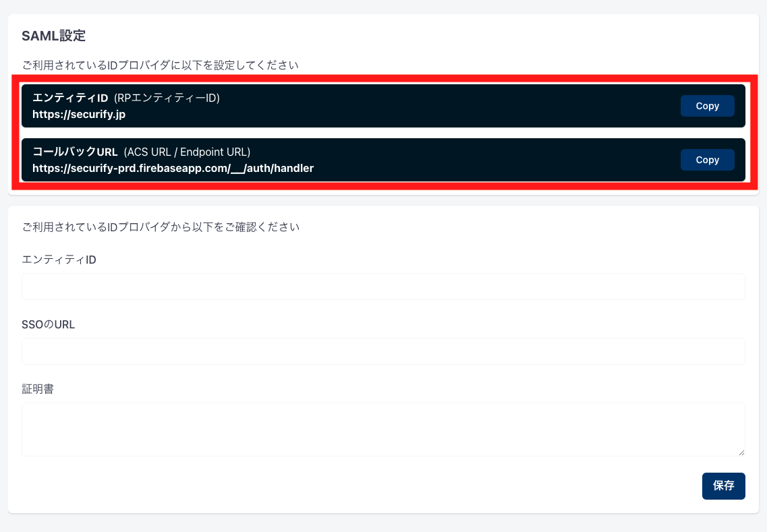Click the コールバックURL label text
The image size is (767, 532).
click(x=75, y=152)
